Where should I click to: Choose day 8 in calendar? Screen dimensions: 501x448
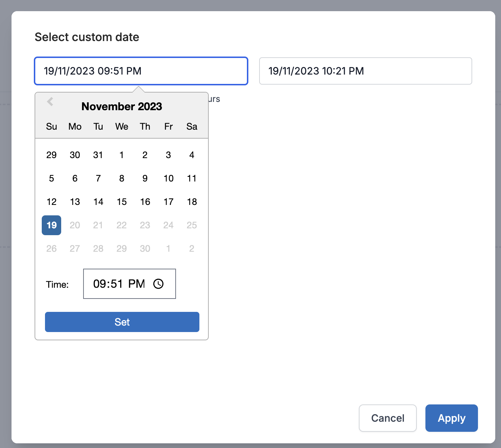(x=122, y=178)
